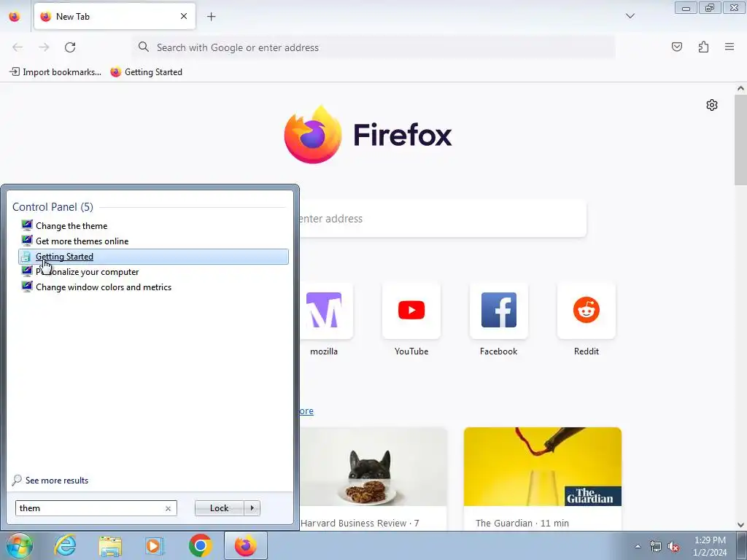
Task: Open the new tab personalize gear icon
Action: [x=712, y=105]
